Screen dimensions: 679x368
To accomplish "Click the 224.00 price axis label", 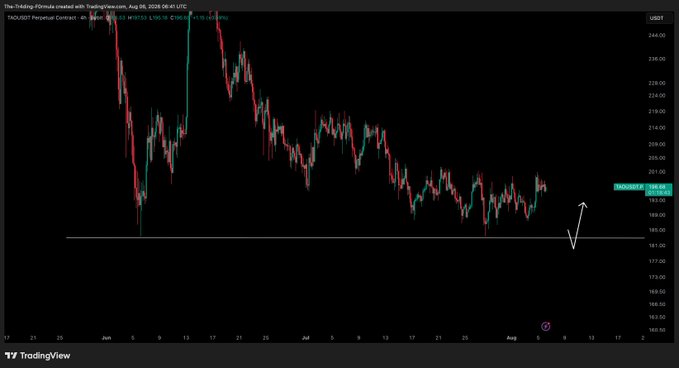I will [x=656, y=96].
